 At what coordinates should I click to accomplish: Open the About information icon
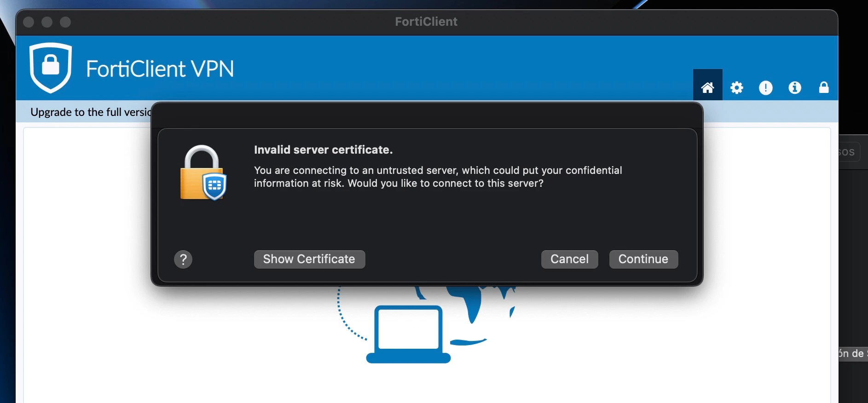(794, 87)
